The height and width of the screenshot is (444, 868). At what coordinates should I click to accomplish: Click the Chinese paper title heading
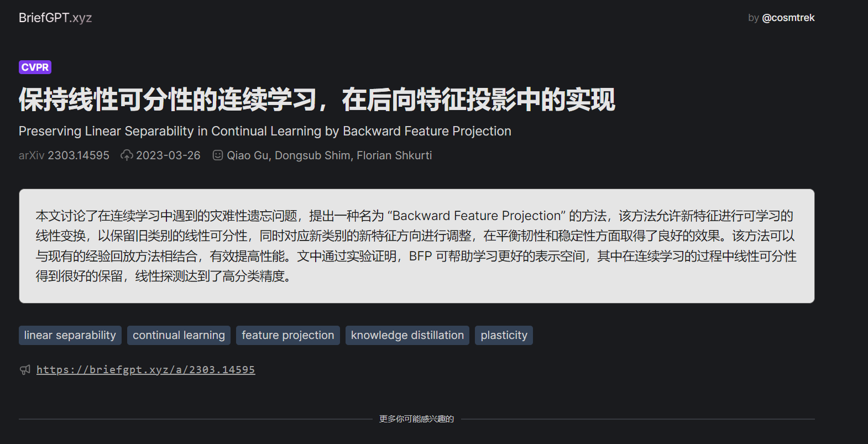click(317, 100)
